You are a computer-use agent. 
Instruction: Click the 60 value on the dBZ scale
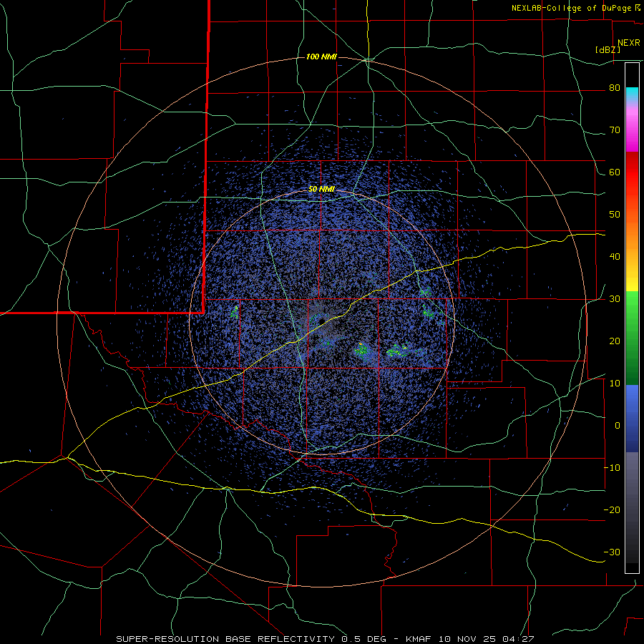point(615,172)
